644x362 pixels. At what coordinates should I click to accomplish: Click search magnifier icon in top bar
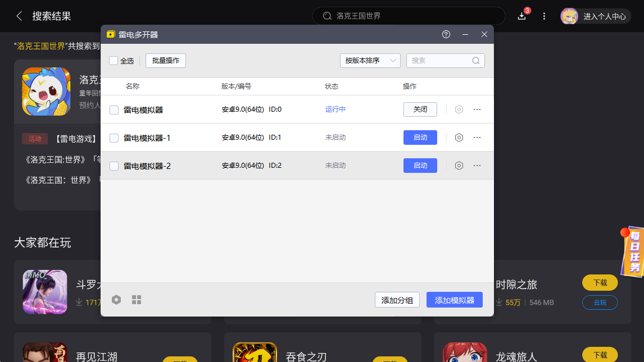(x=327, y=16)
